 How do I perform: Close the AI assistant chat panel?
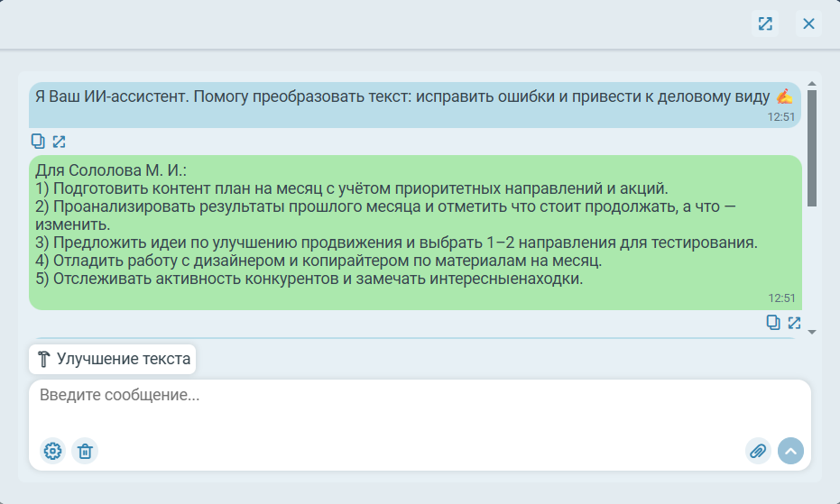coord(808,23)
